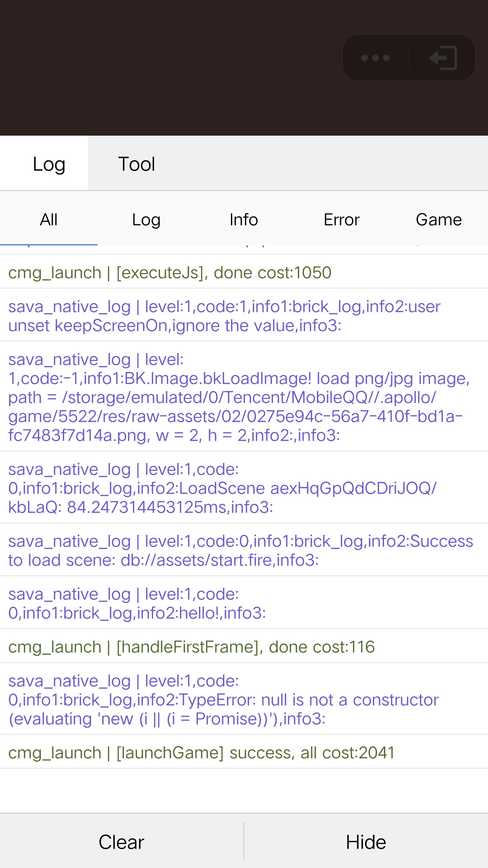Viewport: 488px width, 868px height.
Task: Filter logs to Info only
Action: tap(244, 220)
